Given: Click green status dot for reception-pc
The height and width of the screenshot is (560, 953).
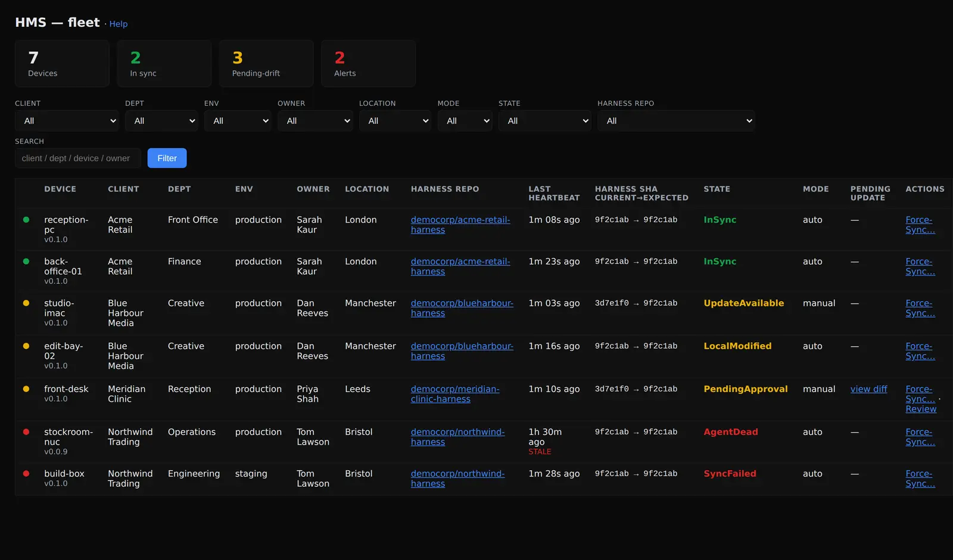Looking at the screenshot, I should point(26,220).
